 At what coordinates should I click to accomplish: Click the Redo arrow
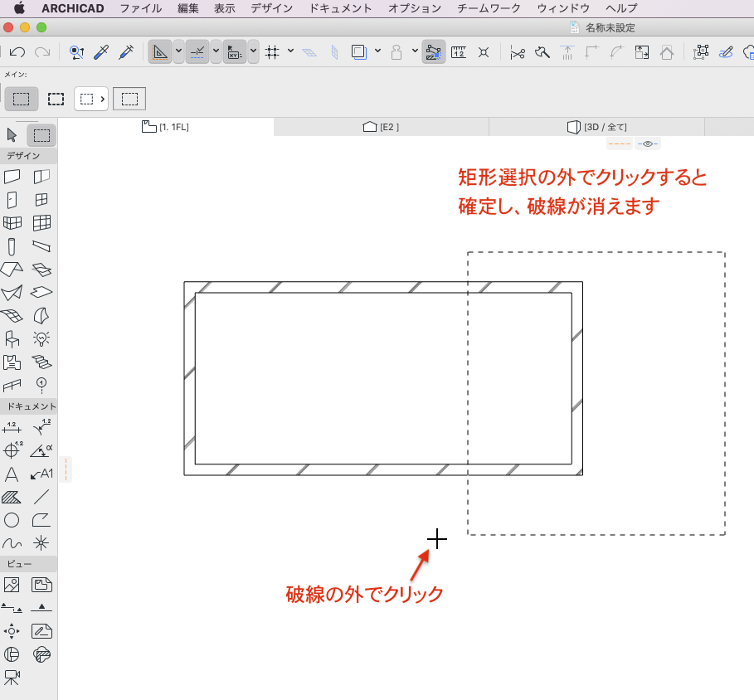42,52
